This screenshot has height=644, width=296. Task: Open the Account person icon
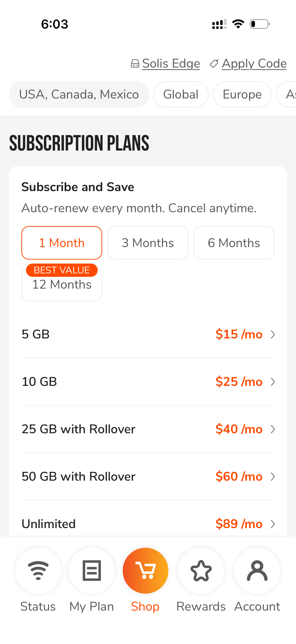(257, 571)
